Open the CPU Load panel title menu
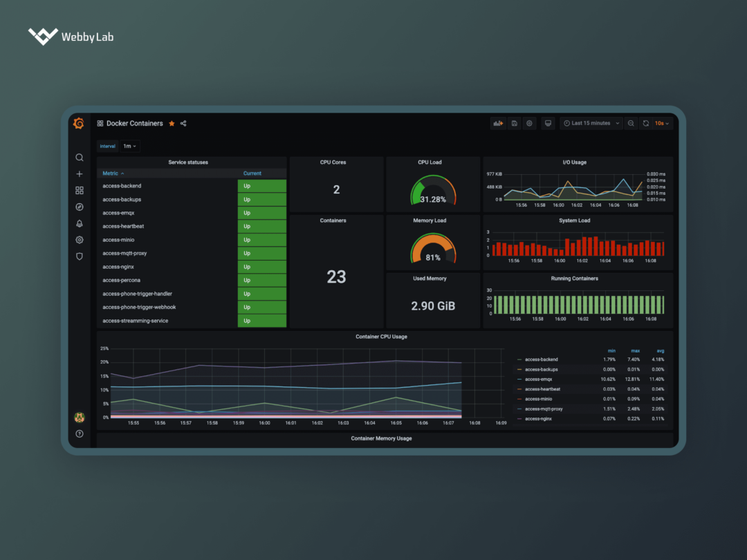This screenshot has width=747, height=560. click(x=430, y=162)
